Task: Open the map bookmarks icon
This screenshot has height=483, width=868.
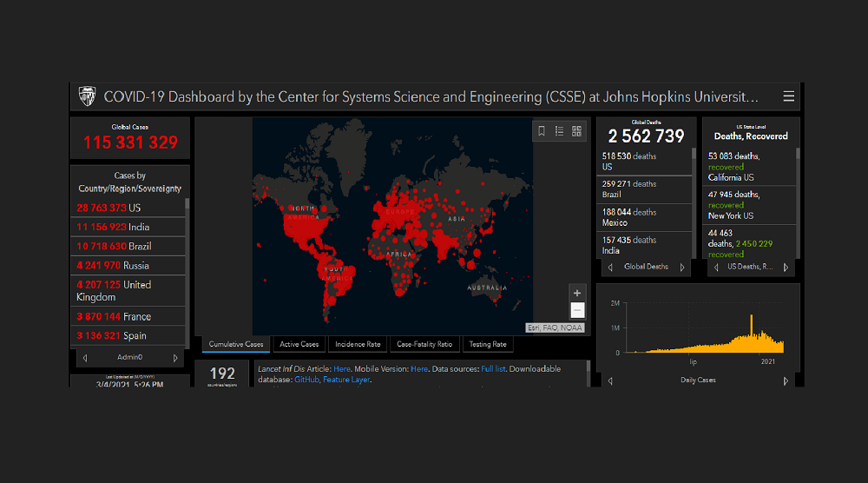Action: [x=542, y=131]
